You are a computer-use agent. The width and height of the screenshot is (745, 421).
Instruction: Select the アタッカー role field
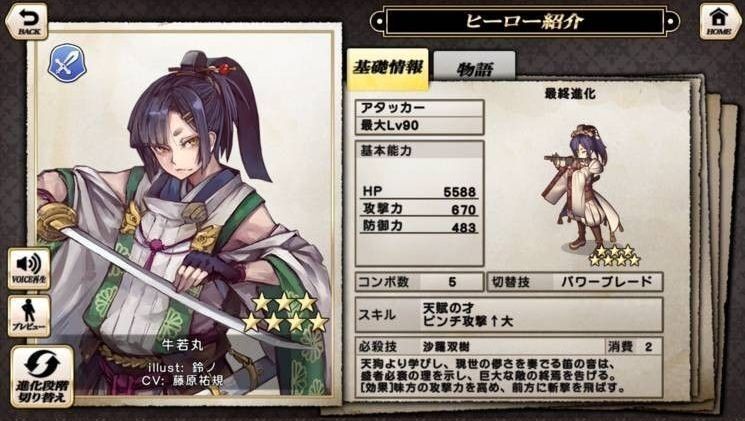point(420,108)
